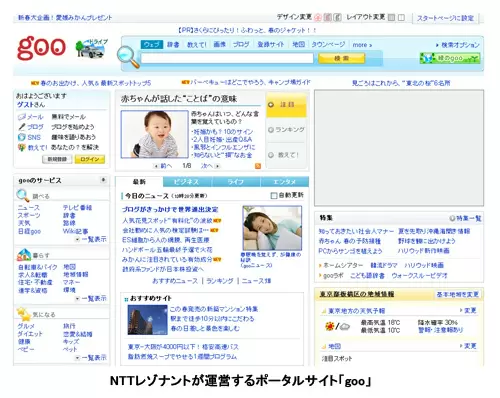Open the orange RSS feed icon
The height and width of the screenshot is (398, 500).
pos(258,166)
